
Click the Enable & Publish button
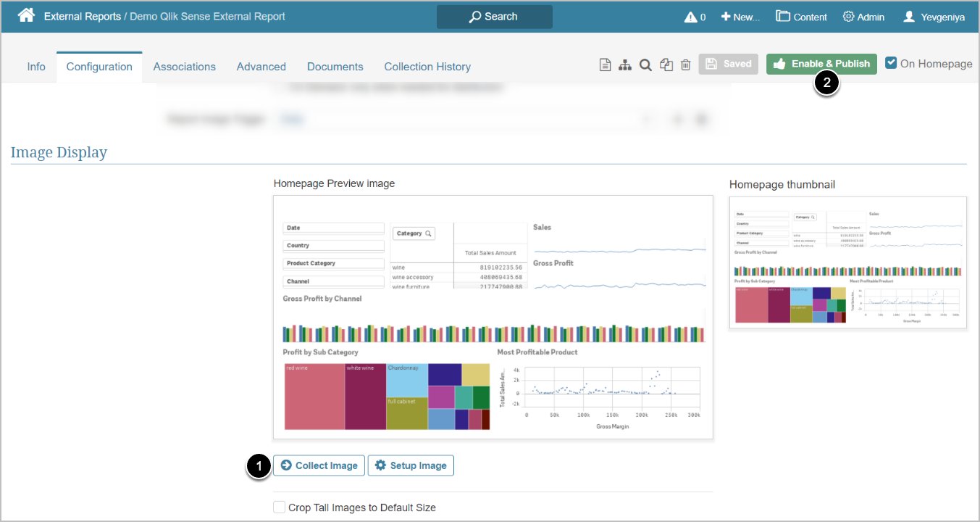[821, 64]
